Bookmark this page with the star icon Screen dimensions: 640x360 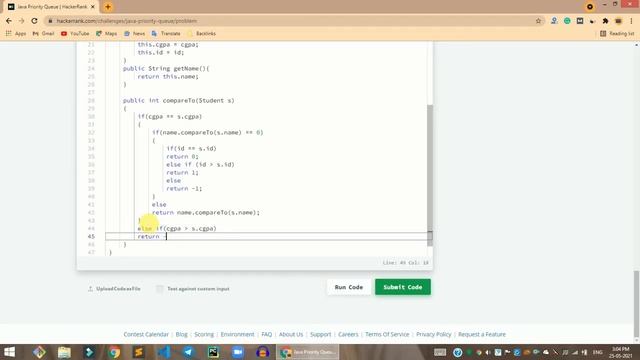pos(538,21)
